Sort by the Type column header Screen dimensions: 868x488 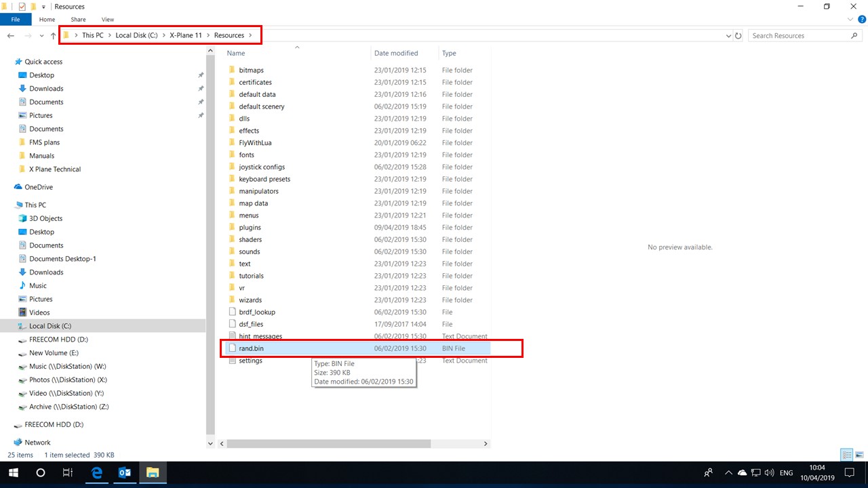coord(449,53)
